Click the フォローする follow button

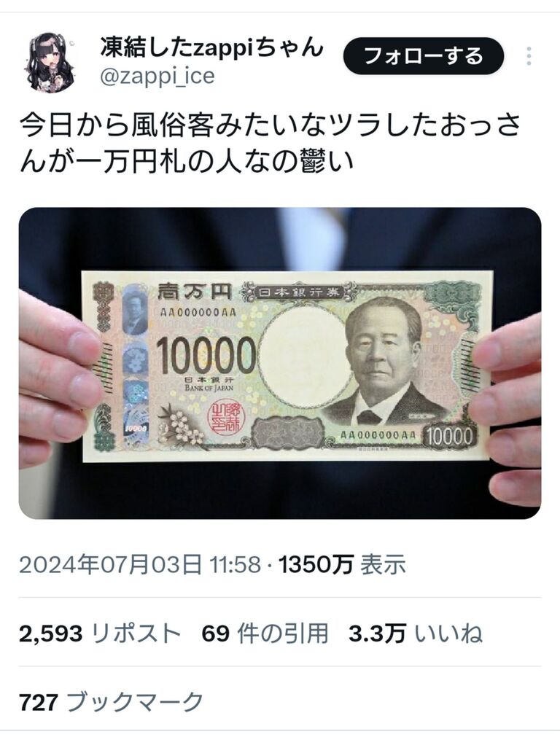click(424, 56)
